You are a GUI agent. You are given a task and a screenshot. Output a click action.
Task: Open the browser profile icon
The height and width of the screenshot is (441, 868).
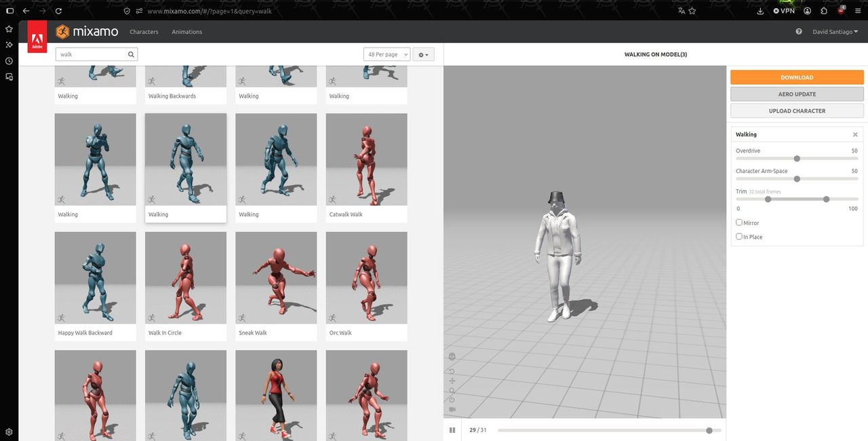point(808,11)
